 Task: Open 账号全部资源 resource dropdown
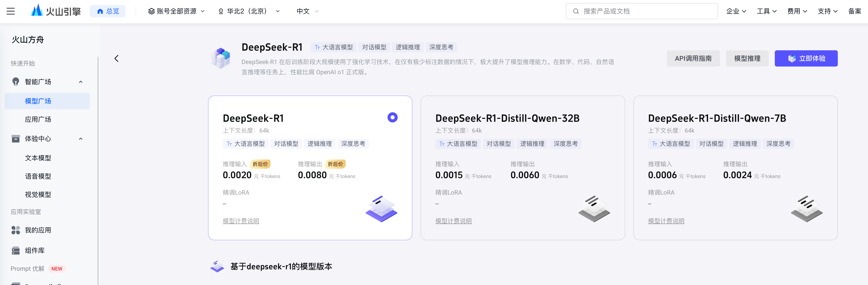point(176,11)
